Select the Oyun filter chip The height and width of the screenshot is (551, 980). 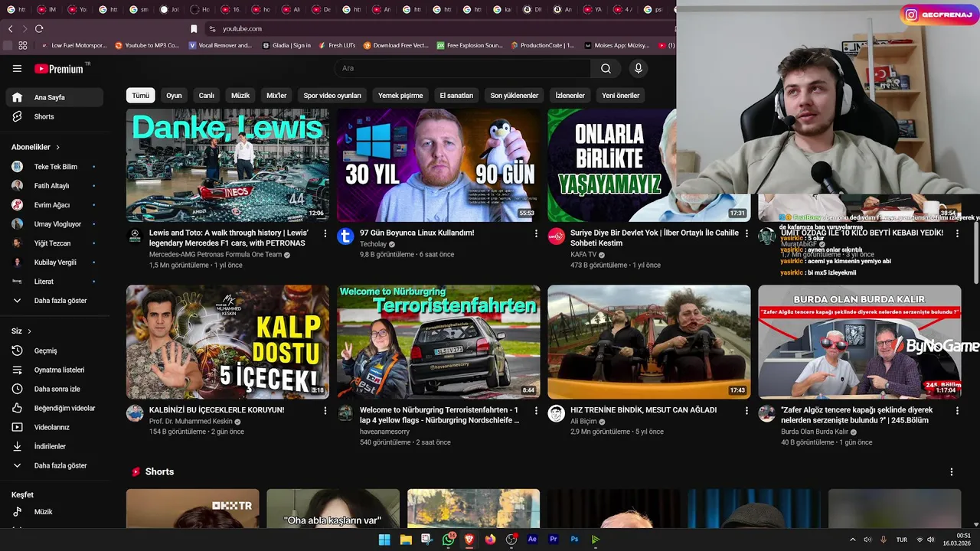pyautogui.click(x=175, y=96)
